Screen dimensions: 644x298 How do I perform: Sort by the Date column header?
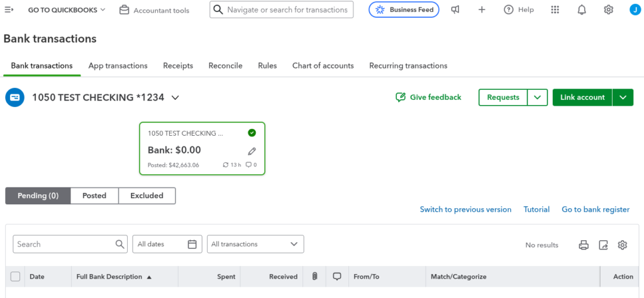tap(37, 277)
